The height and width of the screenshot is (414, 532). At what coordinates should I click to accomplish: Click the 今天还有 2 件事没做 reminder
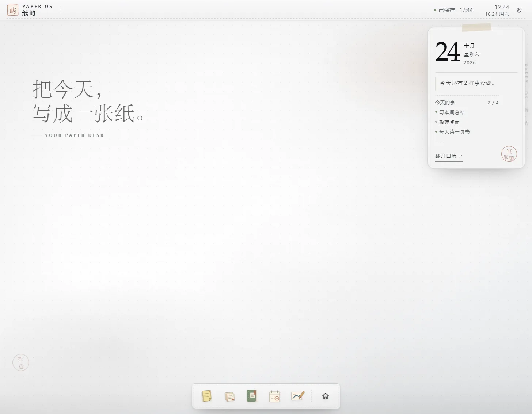point(467,83)
